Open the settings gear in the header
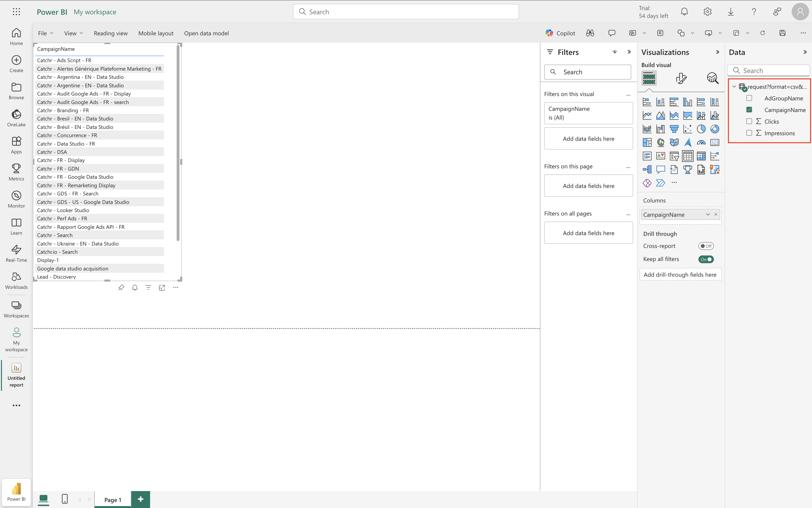812x508 pixels. point(707,12)
